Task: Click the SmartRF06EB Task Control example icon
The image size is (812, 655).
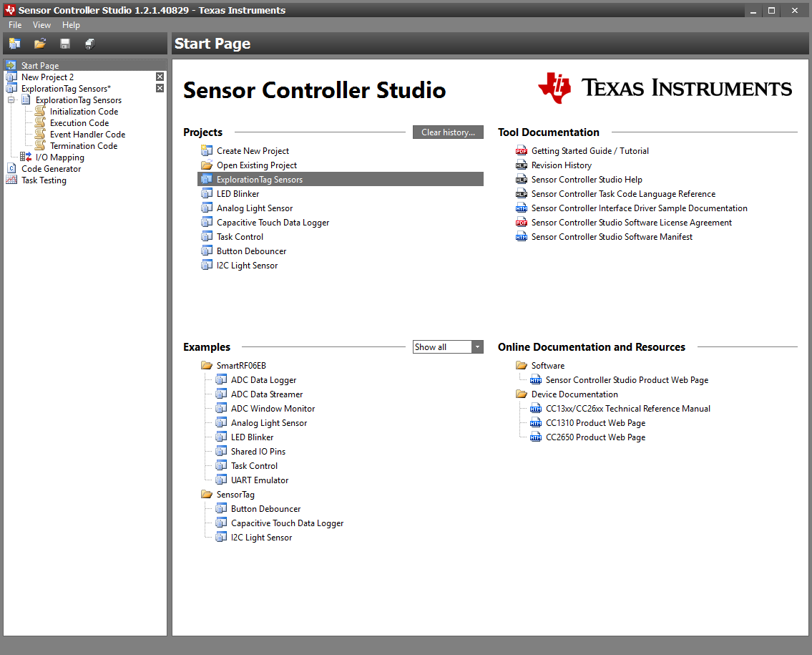Action: (x=221, y=466)
